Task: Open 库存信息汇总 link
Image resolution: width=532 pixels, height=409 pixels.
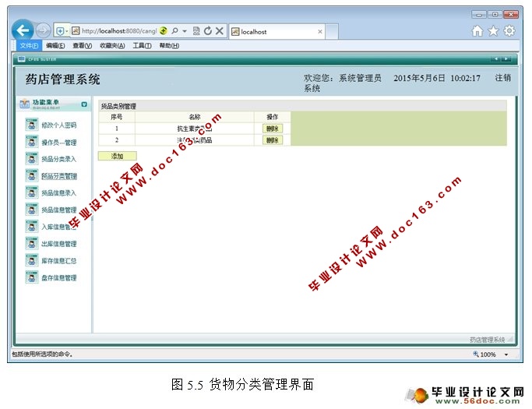Action: 59,261
